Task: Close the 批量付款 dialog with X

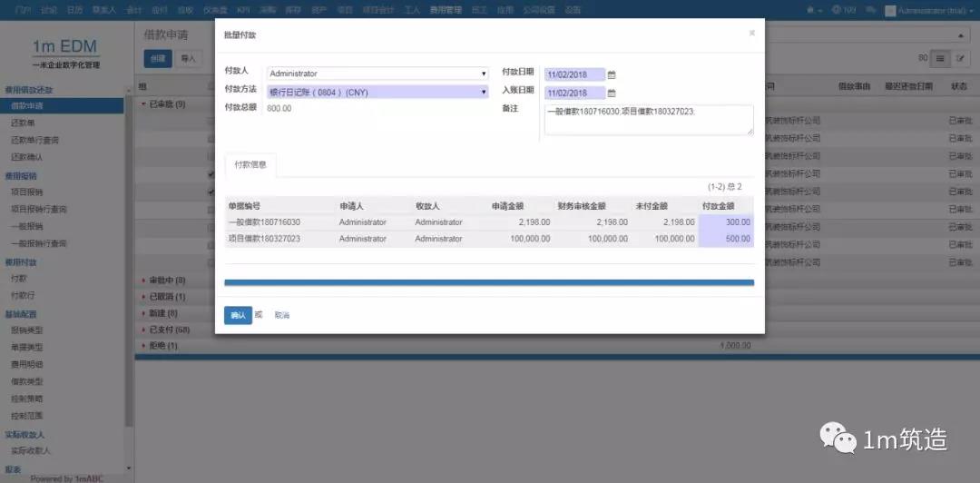Action: (751, 33)
